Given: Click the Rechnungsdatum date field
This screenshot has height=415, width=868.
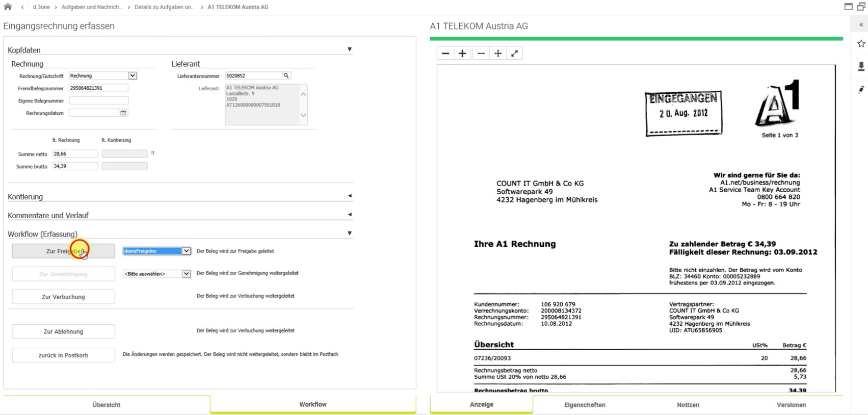Looking at the screenshot, I should 94,113.
